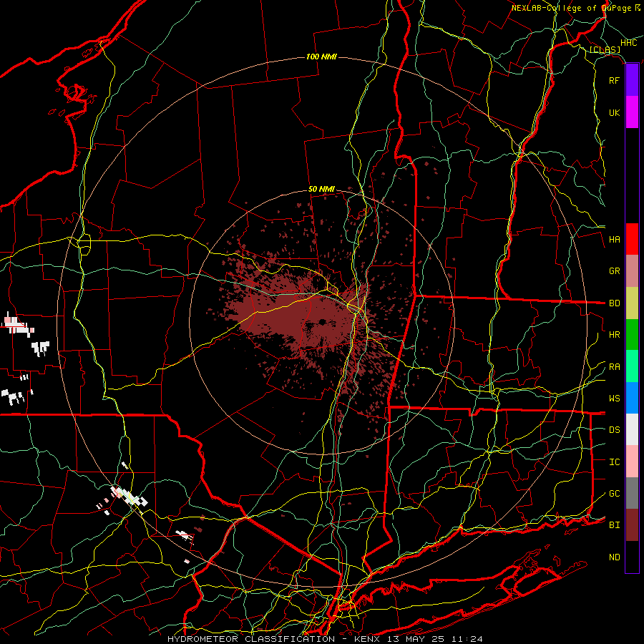Click the 11:24 timestamp
The height and width of the screenshot is (644, 644).
[x=467, y=639]
